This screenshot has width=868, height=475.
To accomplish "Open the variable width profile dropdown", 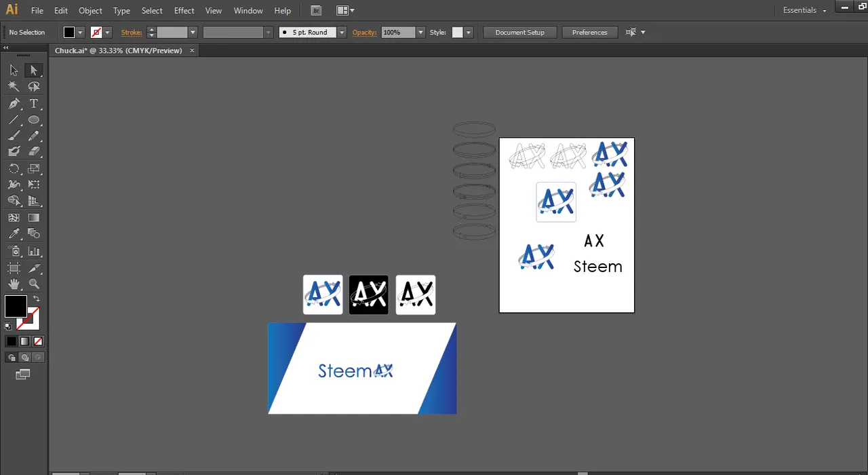I will (269, 33).
